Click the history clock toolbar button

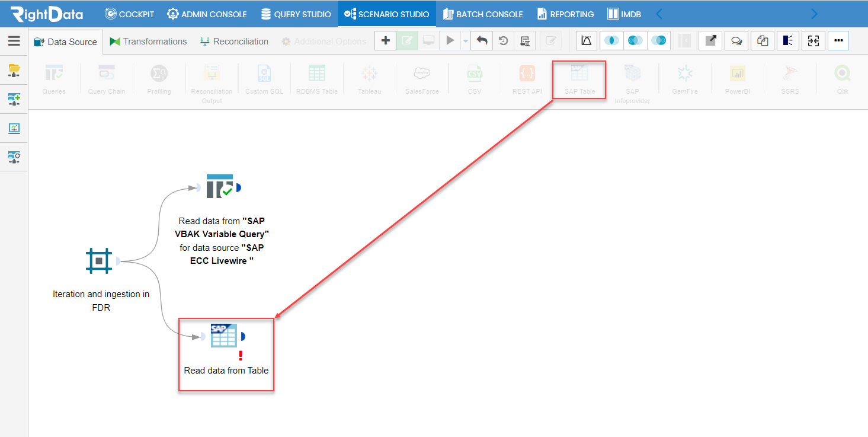[503, 41]
